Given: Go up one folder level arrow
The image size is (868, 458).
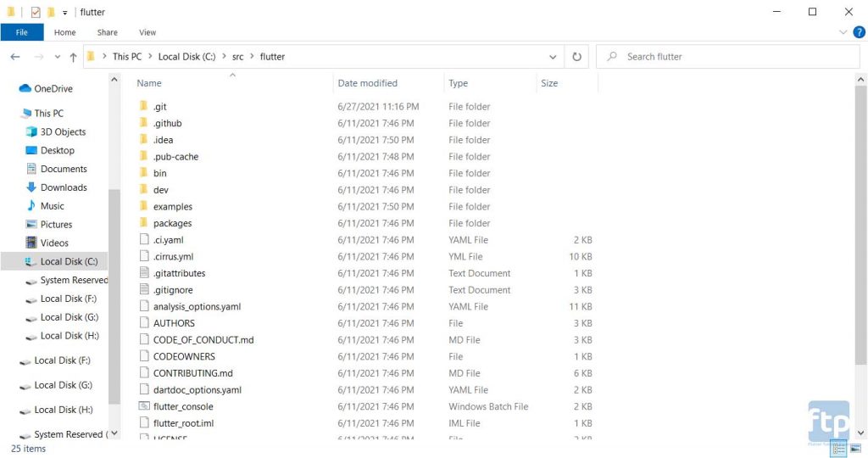Looking at the screenshot, I should point(73,57).
